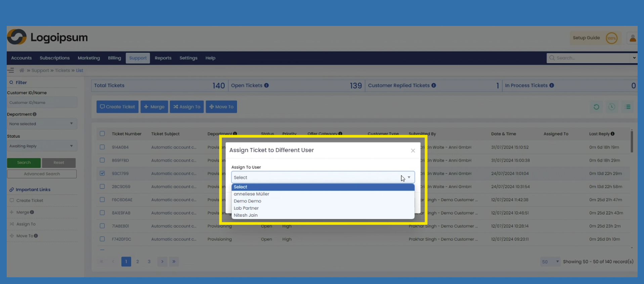Click the Customer ID/Name input field
Image resolution: width=644 pixels, height=284 pixels.
click(x=42, y=103)
